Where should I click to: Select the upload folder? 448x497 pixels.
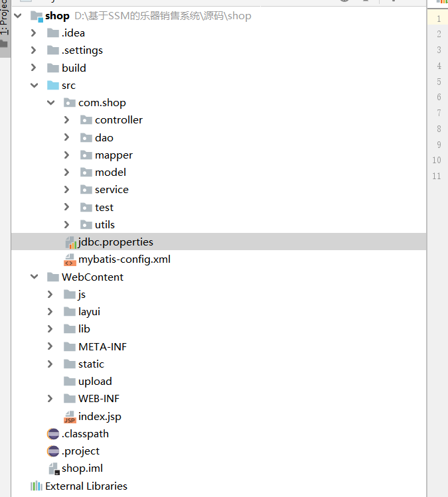click(x=95, y=382)
